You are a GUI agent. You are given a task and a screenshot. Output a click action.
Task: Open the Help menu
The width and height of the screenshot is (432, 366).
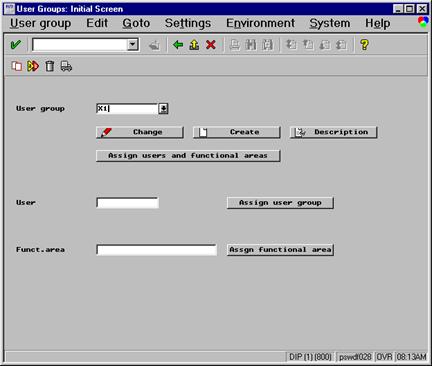(x=378, y=23)
